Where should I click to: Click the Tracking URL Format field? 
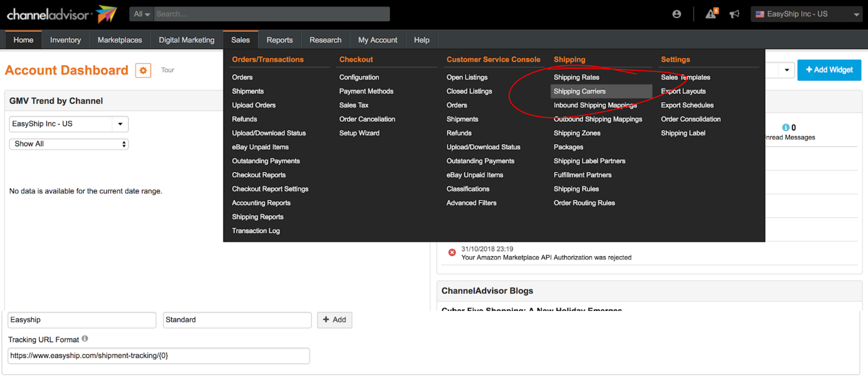tap(159, 356)
